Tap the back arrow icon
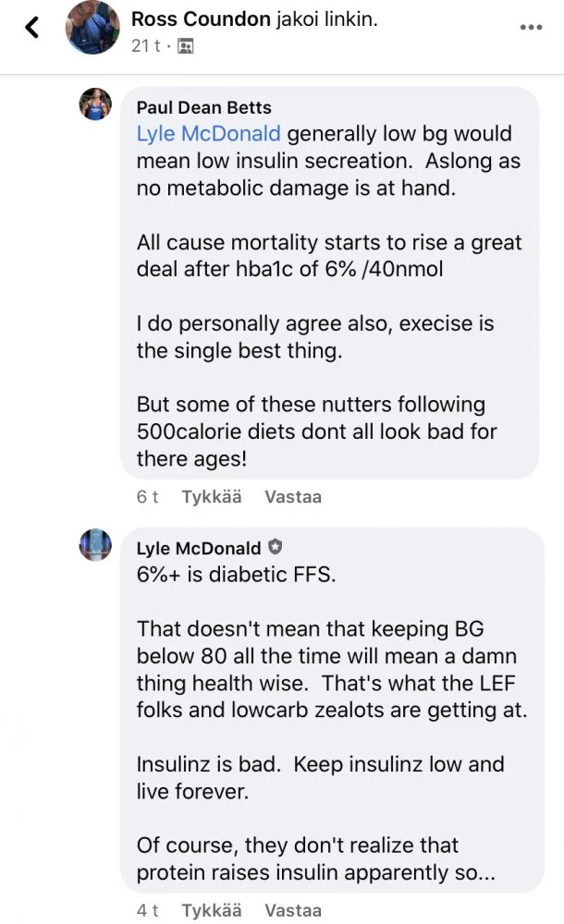Image resolution: width=564 pixels, height=924 pixels. coord(31,28)
